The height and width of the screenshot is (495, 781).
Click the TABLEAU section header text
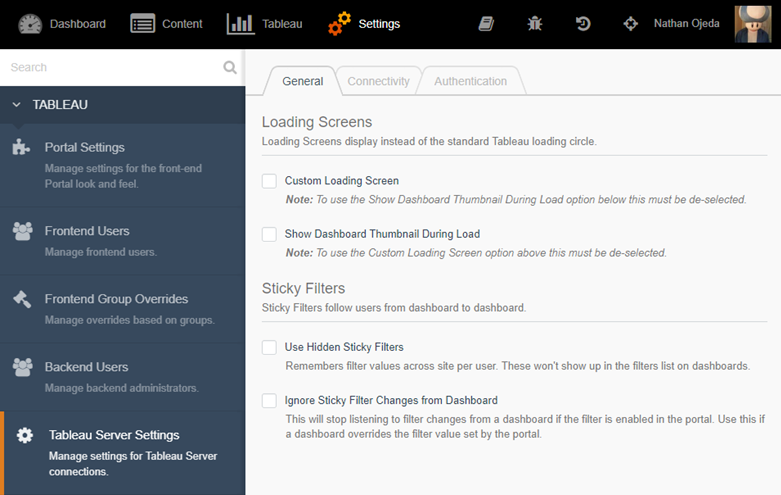pos(60,105)
